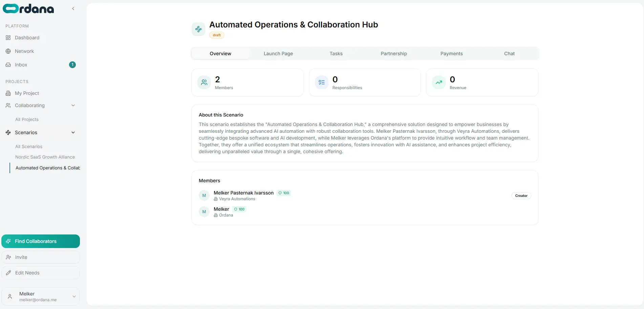This screenshot has height=309, width=644.
Task: Click the Revenue trend icon
Action: pos(439,82)
